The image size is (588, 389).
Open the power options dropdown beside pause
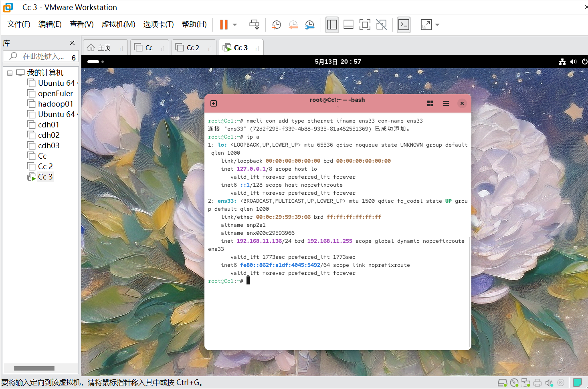pyautogui.click(x=235, y=25)
